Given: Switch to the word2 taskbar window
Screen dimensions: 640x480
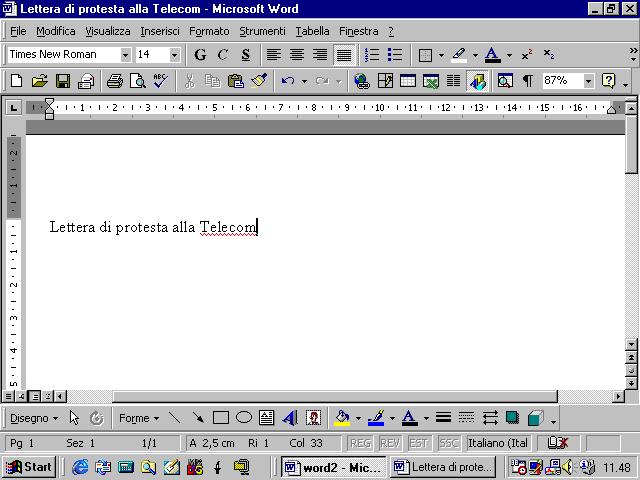Looking at the screenshot, I should click(333, 467).
